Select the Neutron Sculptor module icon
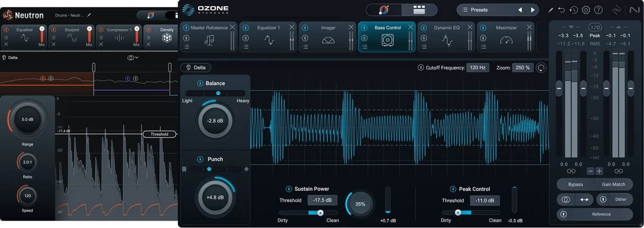Viewport: 644px width, 228px height. 72,39
